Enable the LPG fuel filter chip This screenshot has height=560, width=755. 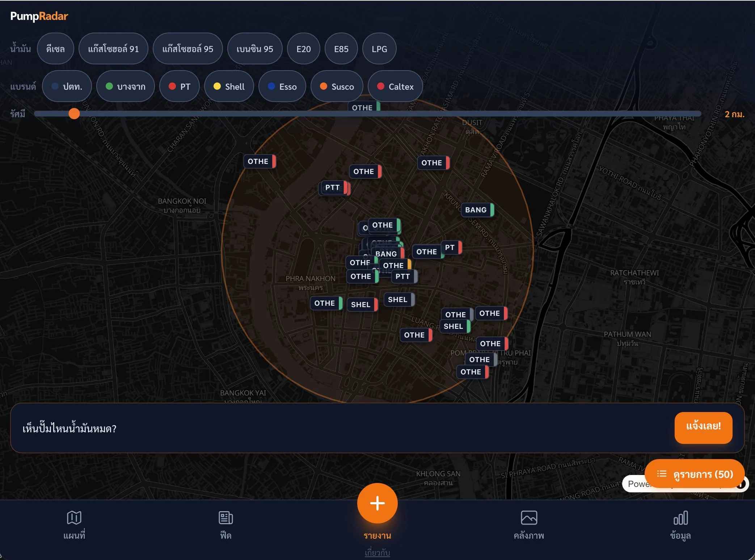pyautogui.click(x=379, y=49)
